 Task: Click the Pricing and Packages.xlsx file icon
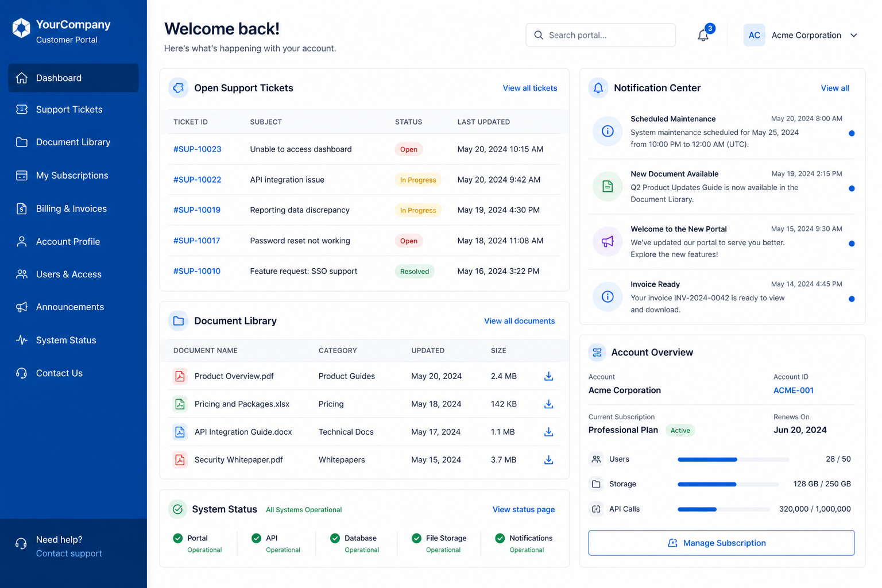180,404
